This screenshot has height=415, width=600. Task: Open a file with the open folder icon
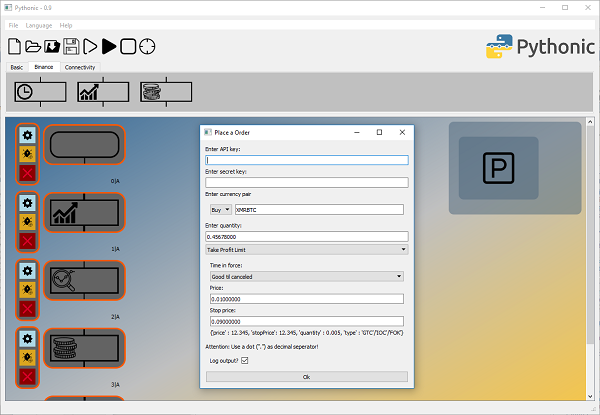tap(33, 46)
